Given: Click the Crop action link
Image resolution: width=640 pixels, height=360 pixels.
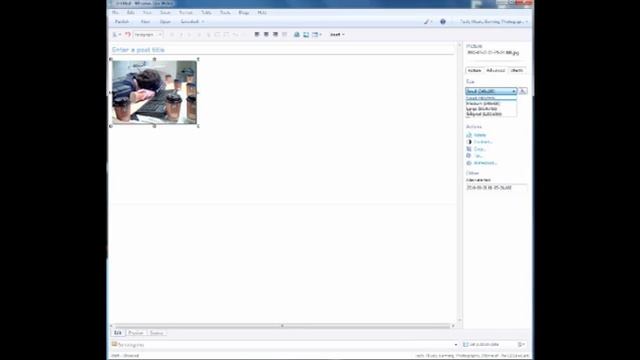Looking at the screenshot, I should [x=480, y=149].
